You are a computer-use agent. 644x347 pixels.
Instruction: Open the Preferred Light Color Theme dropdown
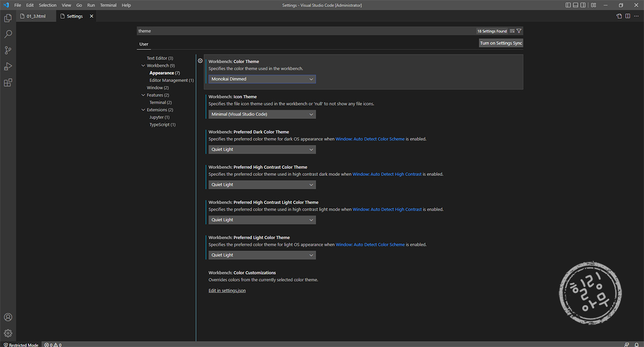pos(262,255)
